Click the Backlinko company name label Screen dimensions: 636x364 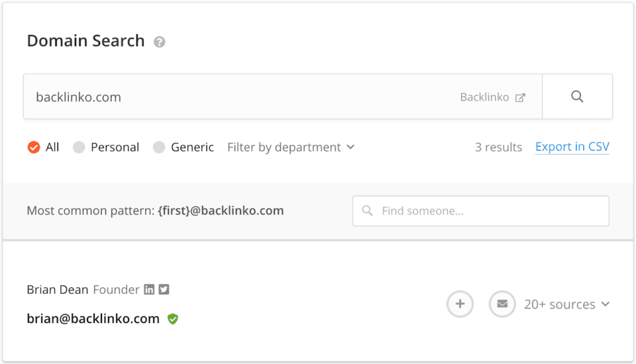(484, 97)
